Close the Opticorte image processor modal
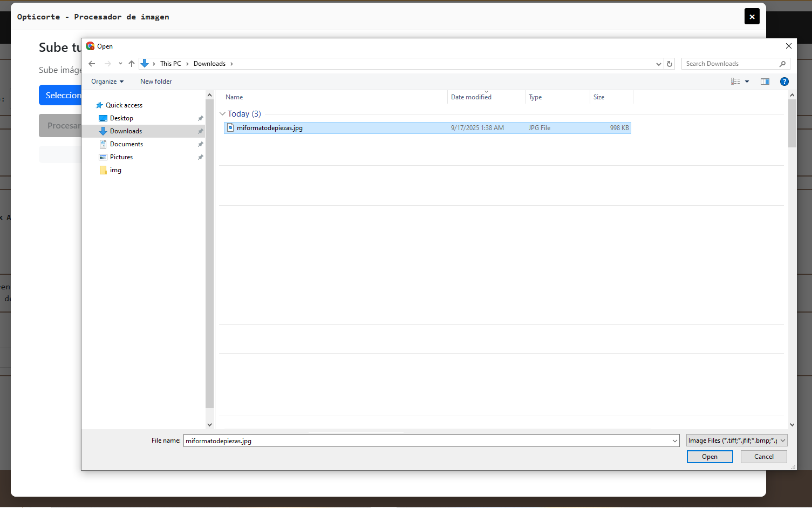Viewport: 812px width, 508px height. (x=752, y=17)
